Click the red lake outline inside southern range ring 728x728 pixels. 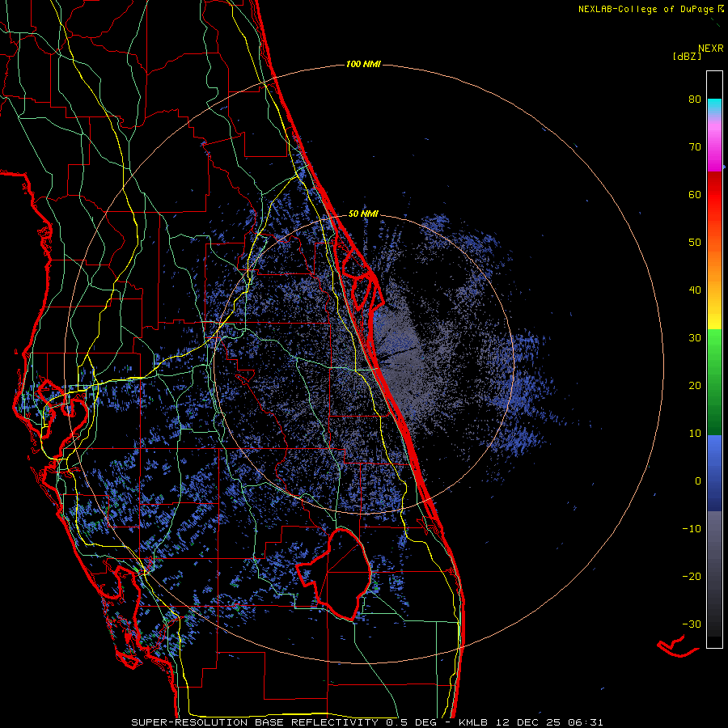pos(334,574)
